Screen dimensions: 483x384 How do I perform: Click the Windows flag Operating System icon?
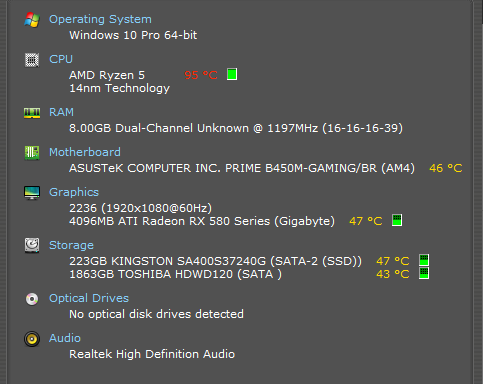click(32, 20)
